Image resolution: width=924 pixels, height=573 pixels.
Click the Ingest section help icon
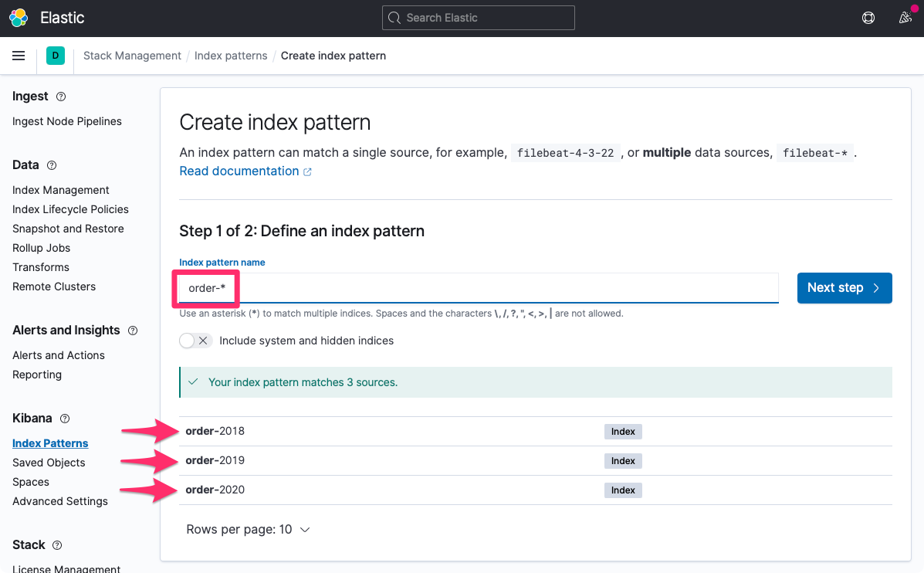tap(61, 97)
